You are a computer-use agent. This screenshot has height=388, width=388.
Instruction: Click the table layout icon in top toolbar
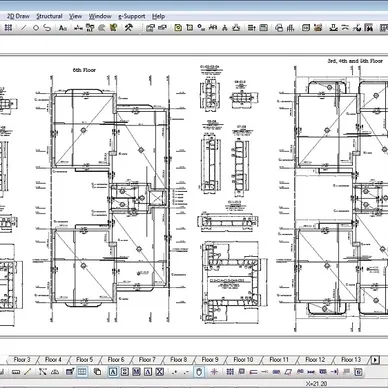pos(264,28)
